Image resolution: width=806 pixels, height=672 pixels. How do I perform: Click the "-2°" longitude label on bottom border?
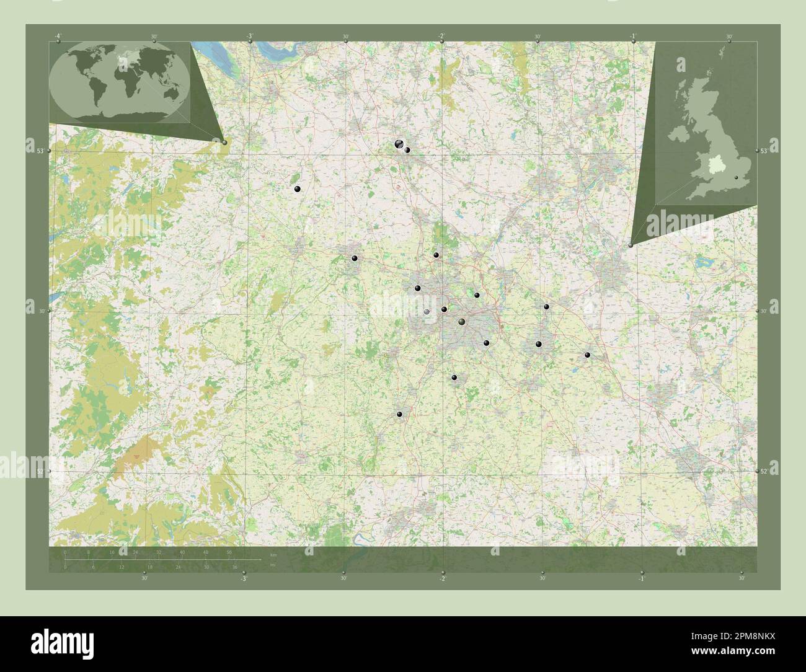click(x=442, y=578)
